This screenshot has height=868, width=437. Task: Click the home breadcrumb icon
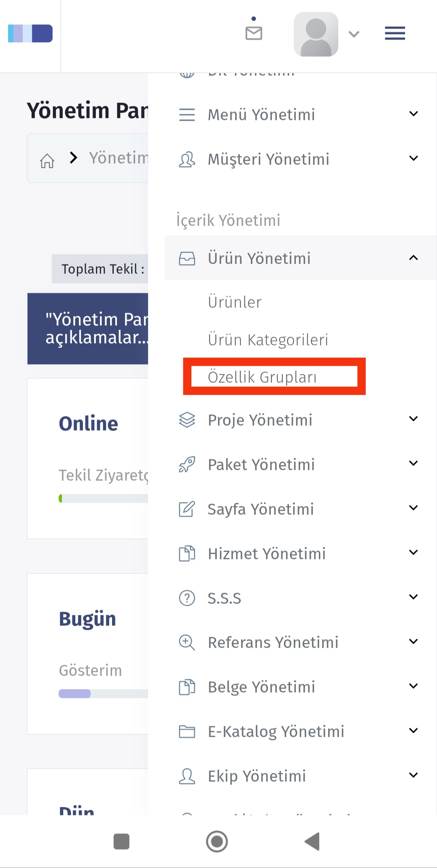pyautogui.click(x=47, y=161)
